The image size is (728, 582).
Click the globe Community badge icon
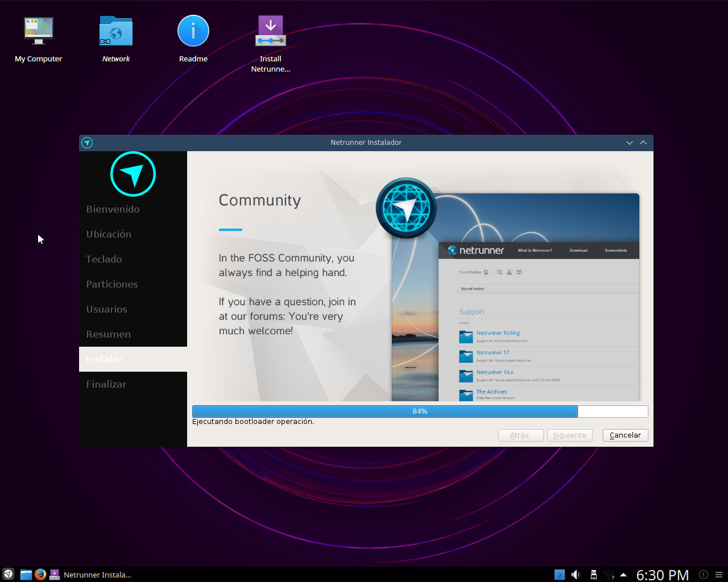406,207
